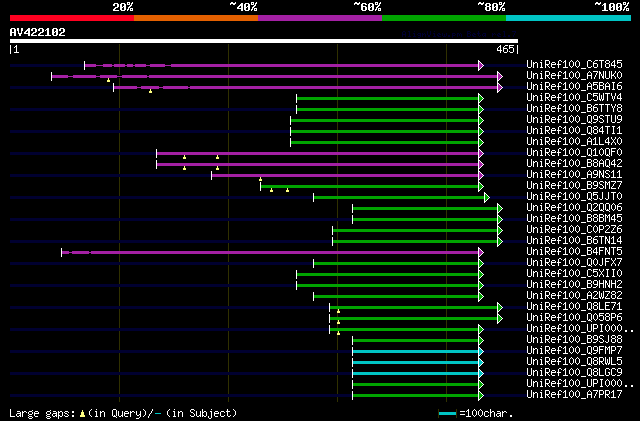This screenshot has width=640, height=421.
Task: Open subject UniRef100_A5BAI6
Action: pyautogui.click(x=574, y=87)
